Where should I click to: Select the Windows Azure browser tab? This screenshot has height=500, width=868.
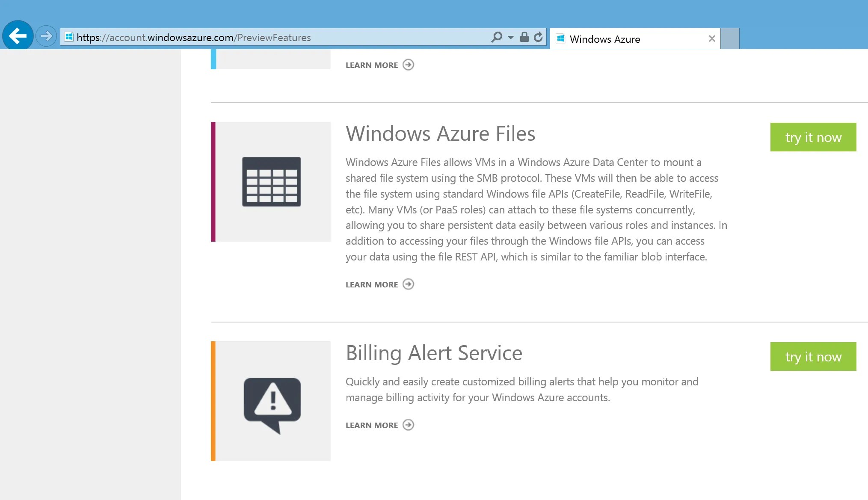(x=635, y=39)
